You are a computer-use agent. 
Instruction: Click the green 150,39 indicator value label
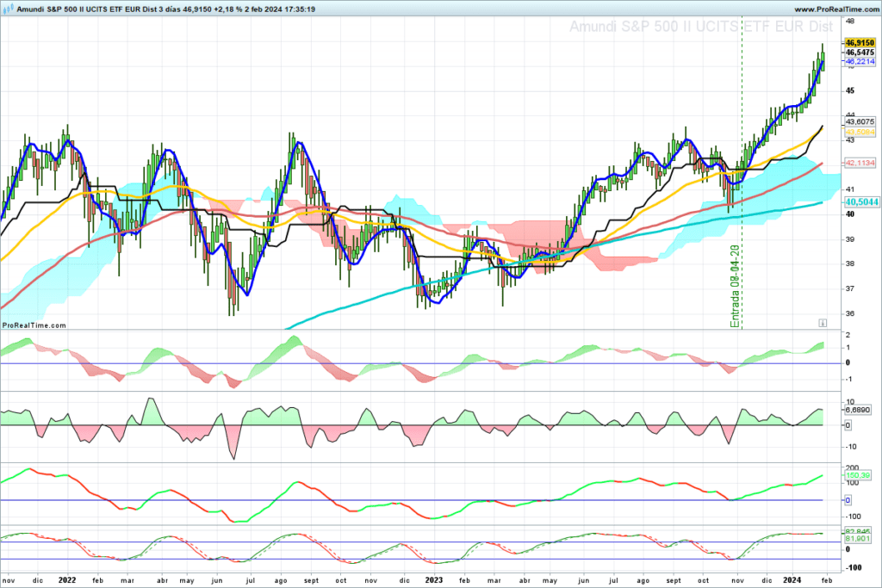(x=857, y=475)
